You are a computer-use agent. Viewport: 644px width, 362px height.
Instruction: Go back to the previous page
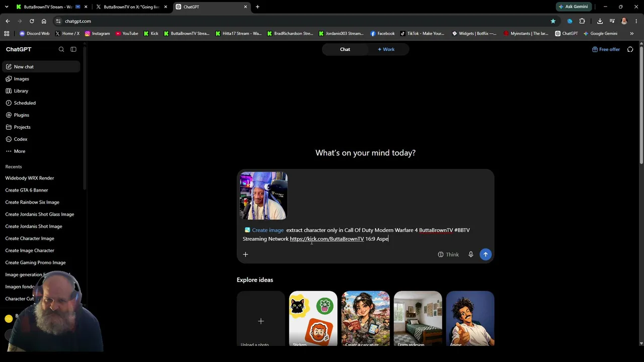coord(8,21)
